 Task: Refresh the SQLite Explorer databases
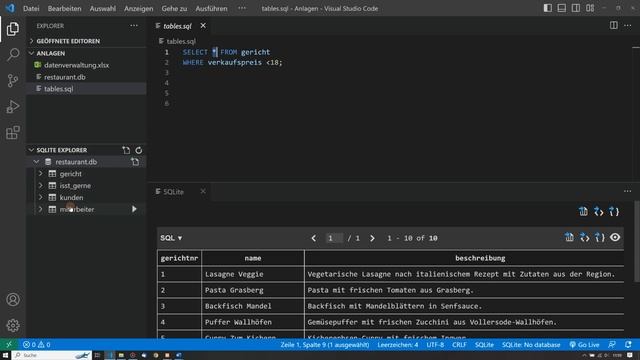139,150
